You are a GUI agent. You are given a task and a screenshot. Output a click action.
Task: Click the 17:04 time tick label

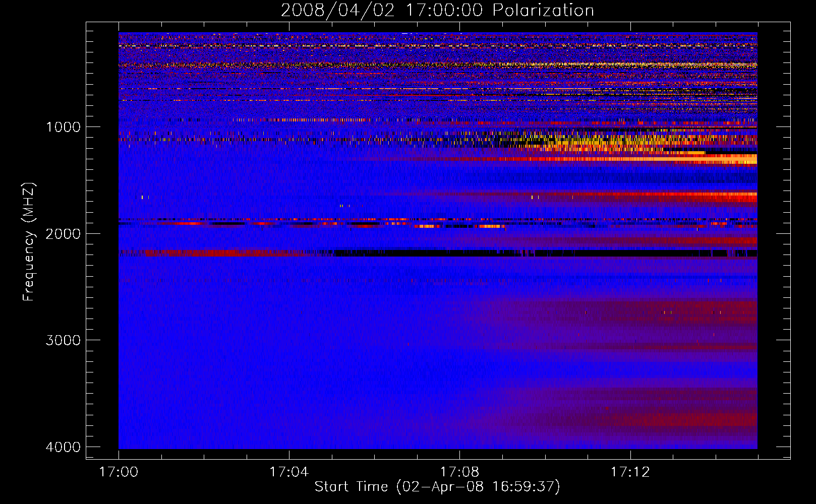[289, 472]
